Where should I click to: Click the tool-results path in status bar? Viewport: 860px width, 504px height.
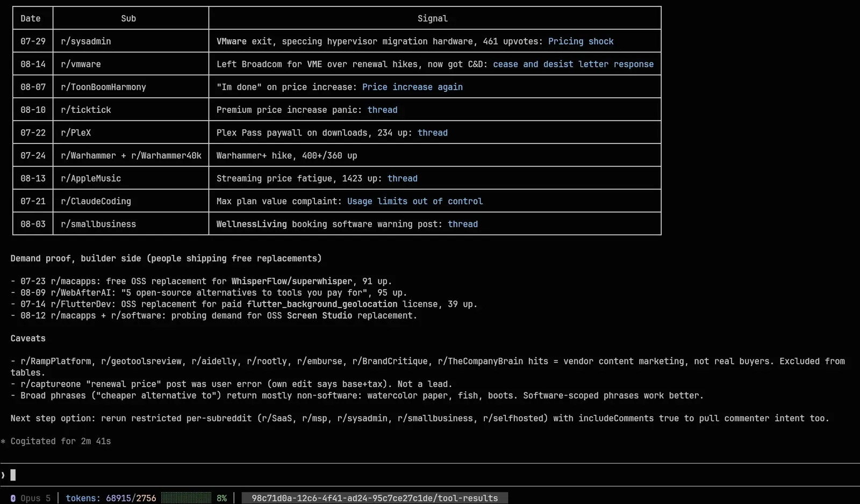tap(375, 498)
